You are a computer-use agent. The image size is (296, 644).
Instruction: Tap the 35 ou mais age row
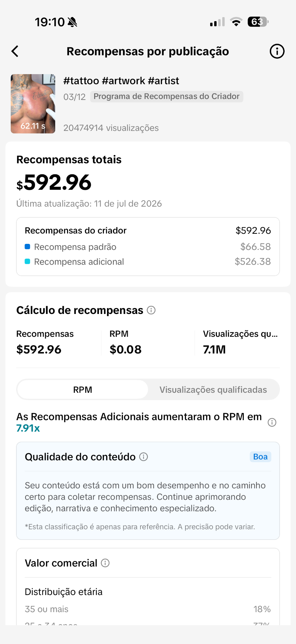148,609
